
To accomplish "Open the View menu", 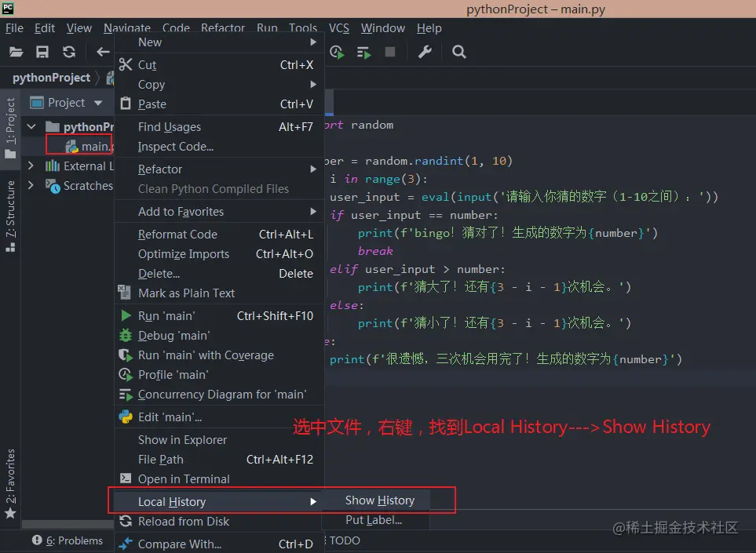I will (79, 28).
